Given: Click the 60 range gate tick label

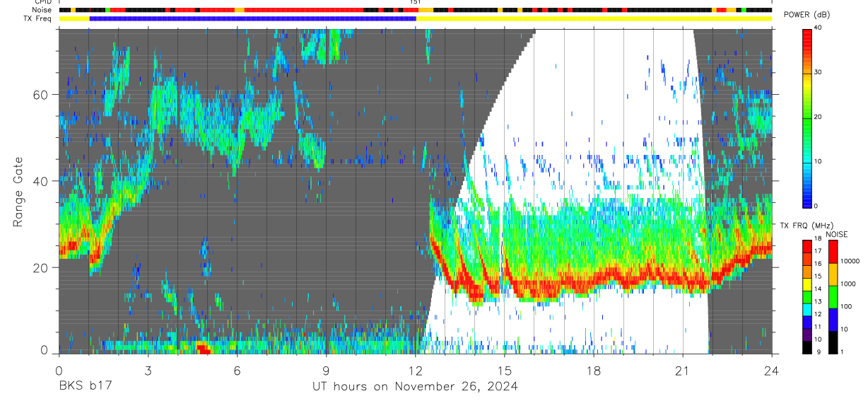Looking at the screenshot, I should [x=39, y=95].
